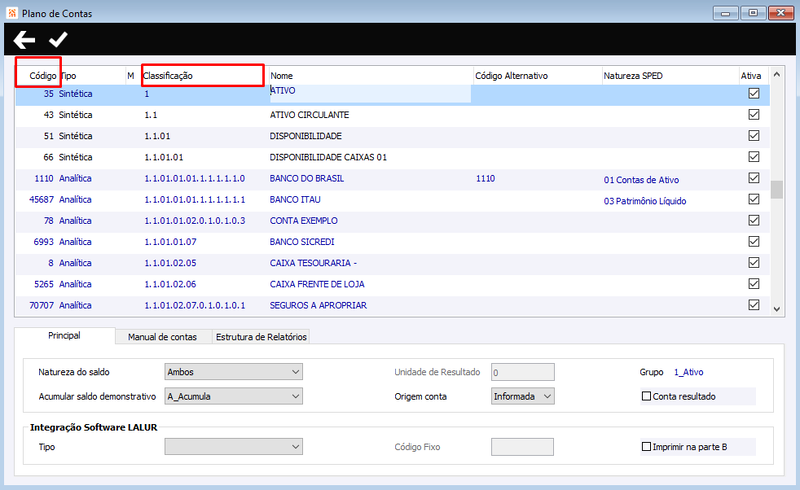Screen dimensions: 800x490
Task: Enable the Conta resultado checkbox
Action: 646,396
